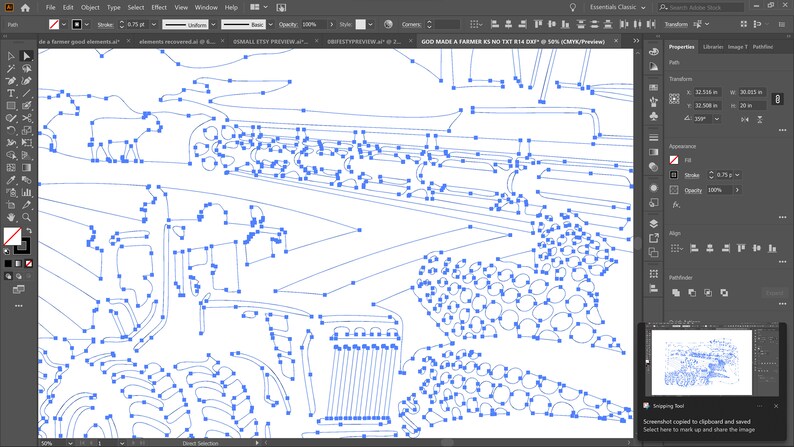Click the Expand button in Pathfinder
This screenshot has width=794, height=447.
click(x=774, y=293)
